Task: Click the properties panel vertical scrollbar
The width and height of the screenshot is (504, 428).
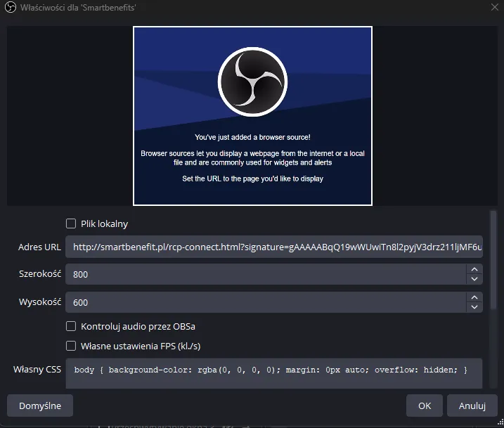Action: pos(493,260)
